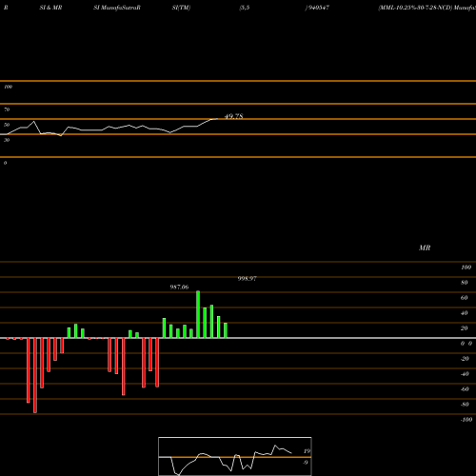This screenshot has height=476, width=476.
Task: Click the 'SI(TM)' header text
Action: tap(181, 8)
